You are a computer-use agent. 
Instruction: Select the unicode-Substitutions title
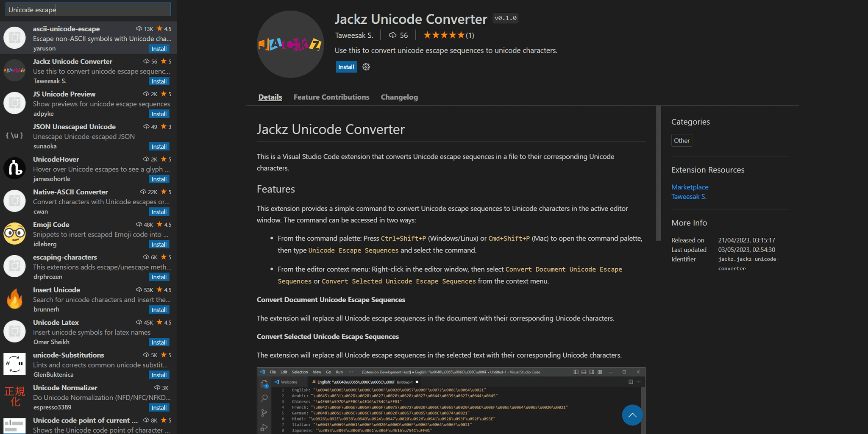pyautogui.click(x=69, y=355)
